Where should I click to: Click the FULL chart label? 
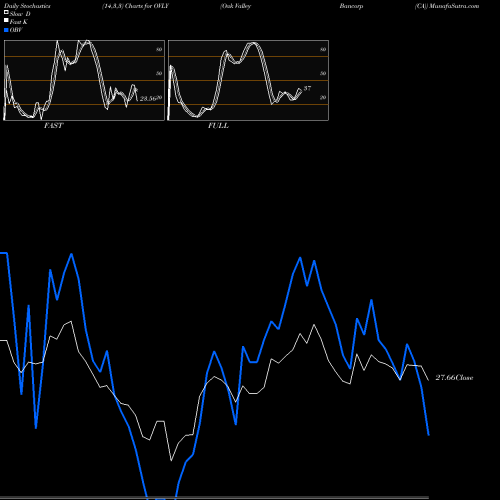(218, 126)
